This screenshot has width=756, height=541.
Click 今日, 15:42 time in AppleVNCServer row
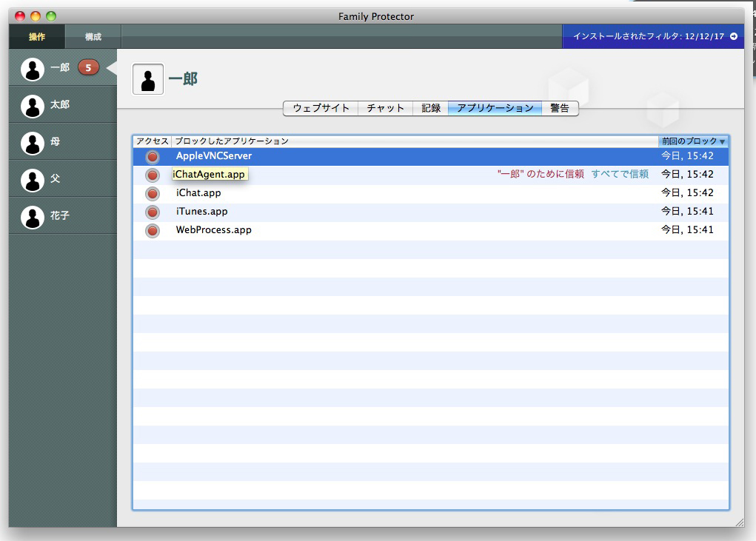(687, 156)
